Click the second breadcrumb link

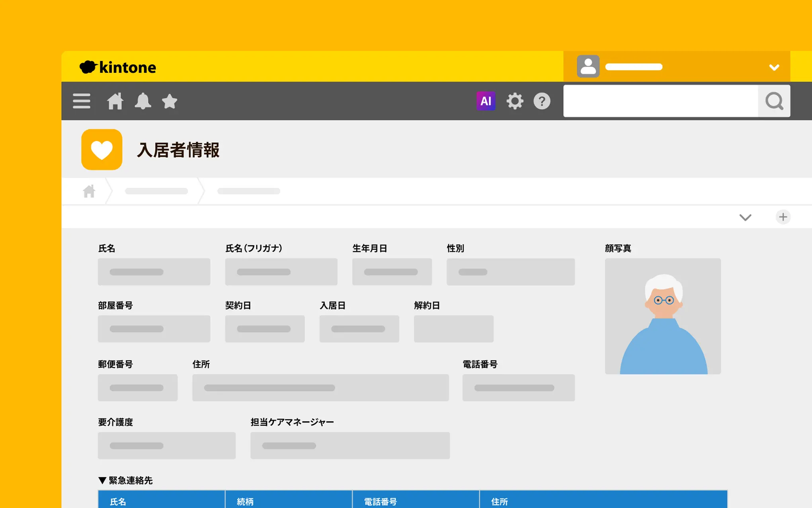[x=249, y=191]
